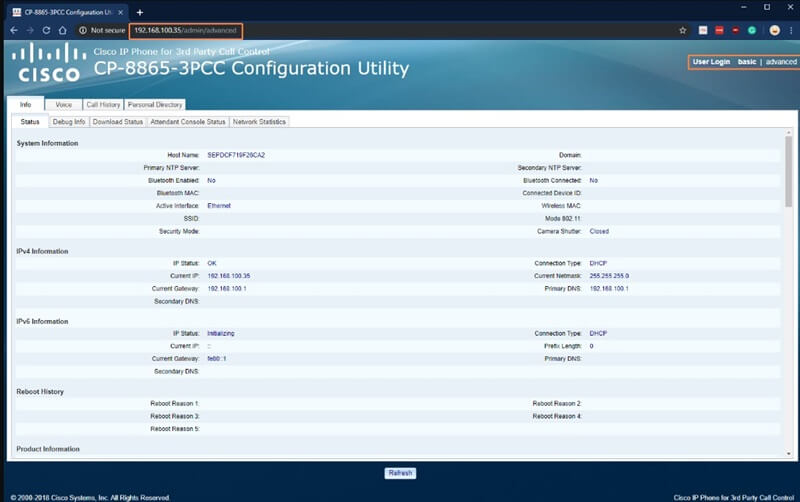Screen dimensions: 800x502
Task: Open the Attendant Console Status sub-tab
Action: click(188, 122)
